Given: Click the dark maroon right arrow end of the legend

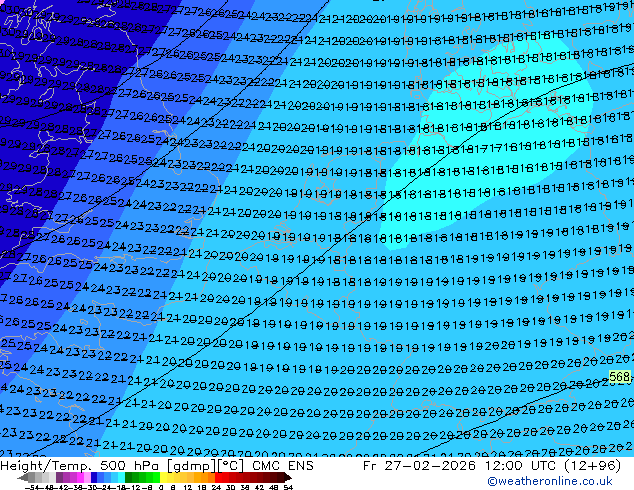Looking at the screenshot, I should (x=287, y=477).
